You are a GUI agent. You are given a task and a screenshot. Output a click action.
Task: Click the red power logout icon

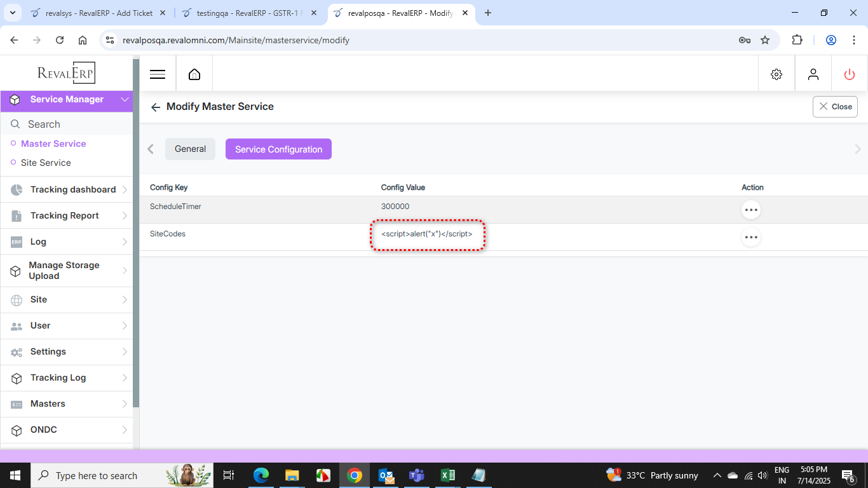pyautogui.click(x=849, y=74)
